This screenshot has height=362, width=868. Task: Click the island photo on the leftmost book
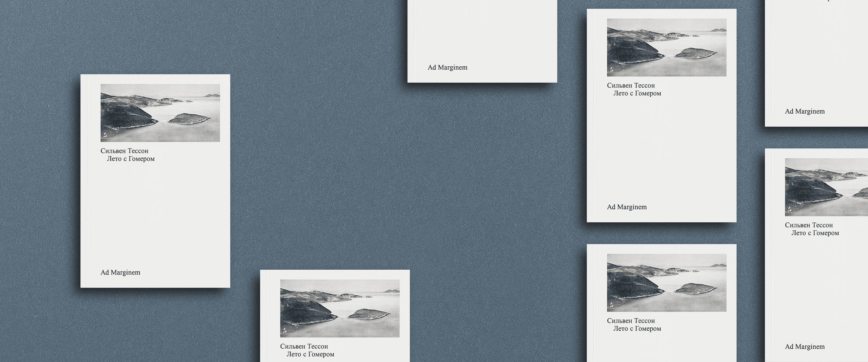pos(160,113)
